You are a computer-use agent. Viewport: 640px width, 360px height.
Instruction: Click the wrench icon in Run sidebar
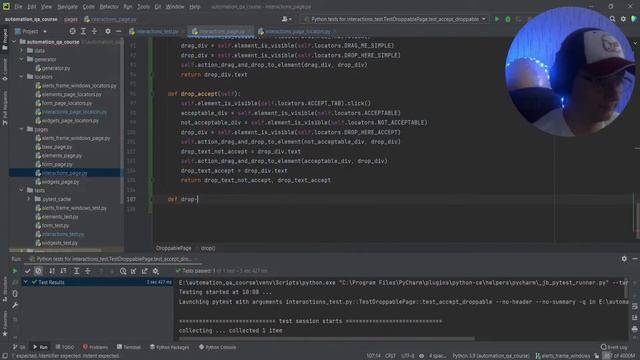pyautogui.click(x=15, y=305)
